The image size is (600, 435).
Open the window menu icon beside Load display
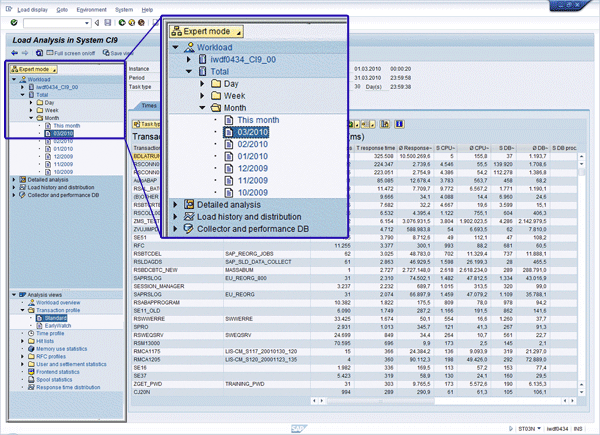click(9, 9)
